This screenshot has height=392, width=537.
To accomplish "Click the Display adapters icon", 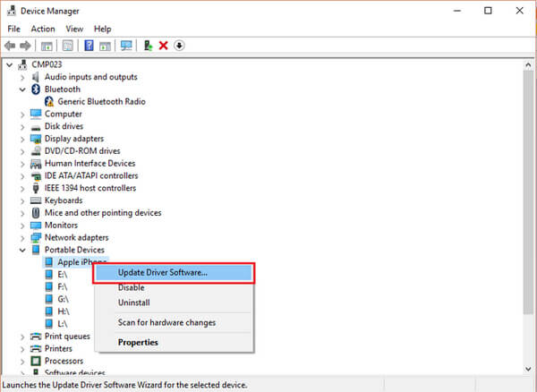I will 36,139.
